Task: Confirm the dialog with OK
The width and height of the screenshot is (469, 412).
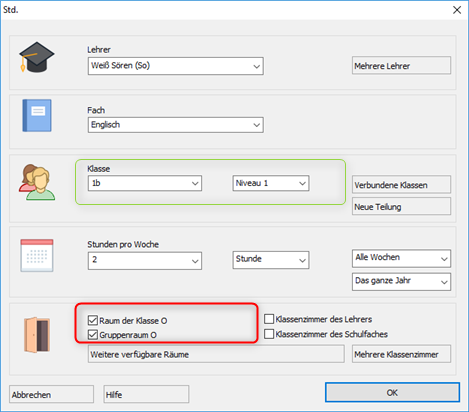Action: 392,392
